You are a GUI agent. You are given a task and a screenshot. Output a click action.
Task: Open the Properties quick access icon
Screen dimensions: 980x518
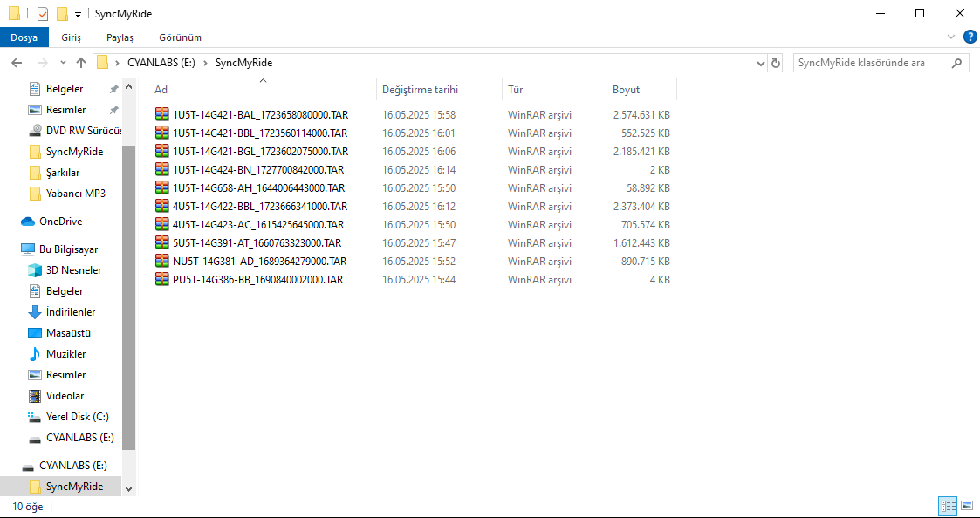[x=43, y=14]
